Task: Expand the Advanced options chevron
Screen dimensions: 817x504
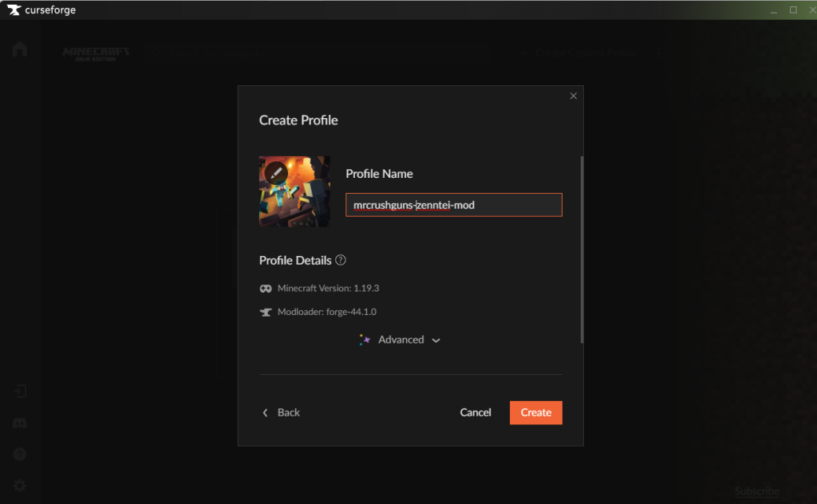Action: (436, 341)
